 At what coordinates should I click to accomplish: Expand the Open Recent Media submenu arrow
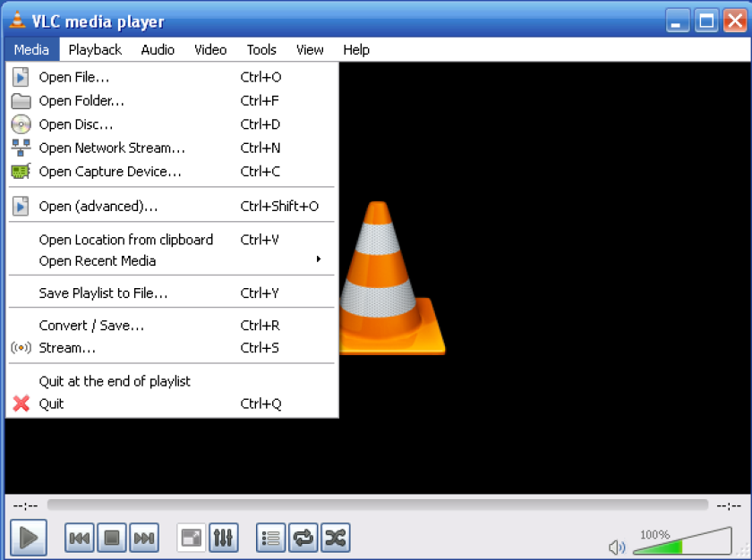pyautogui.click(x=319, y=259)
